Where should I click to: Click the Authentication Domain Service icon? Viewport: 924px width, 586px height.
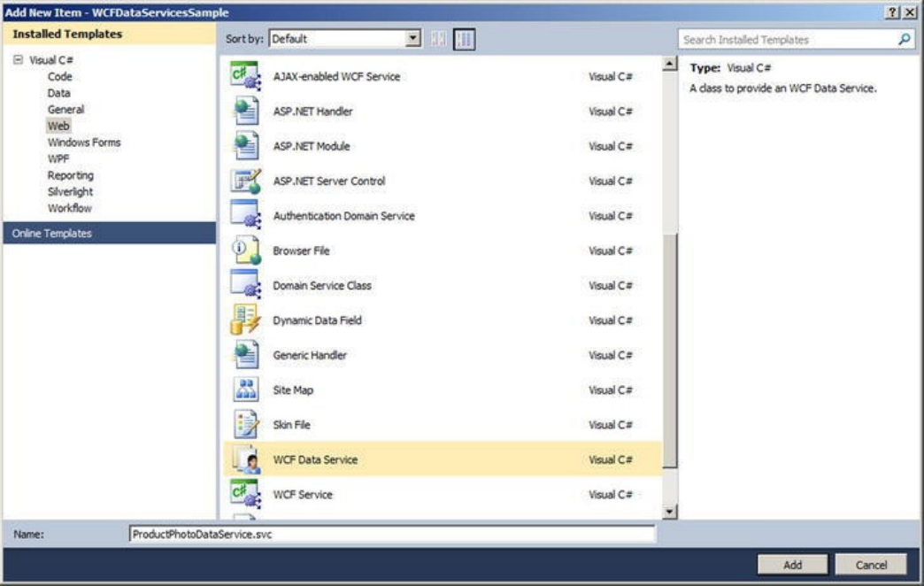point(246,215)
